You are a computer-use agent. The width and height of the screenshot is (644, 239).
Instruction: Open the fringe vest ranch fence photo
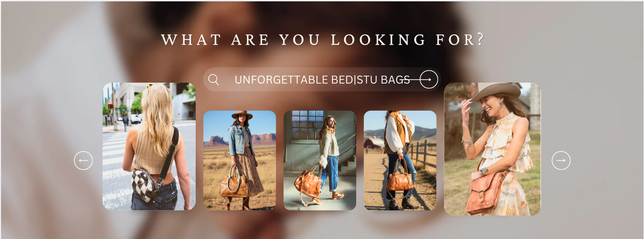400,160
